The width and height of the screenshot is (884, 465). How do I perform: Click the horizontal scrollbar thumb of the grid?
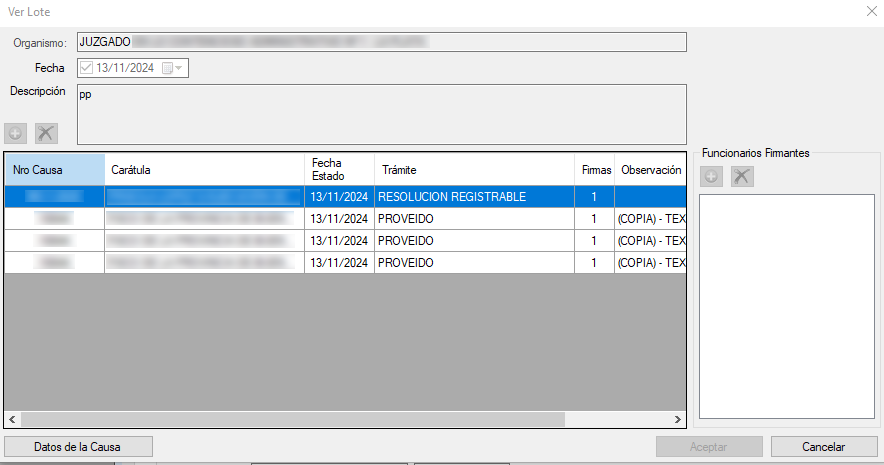[292, 420]
